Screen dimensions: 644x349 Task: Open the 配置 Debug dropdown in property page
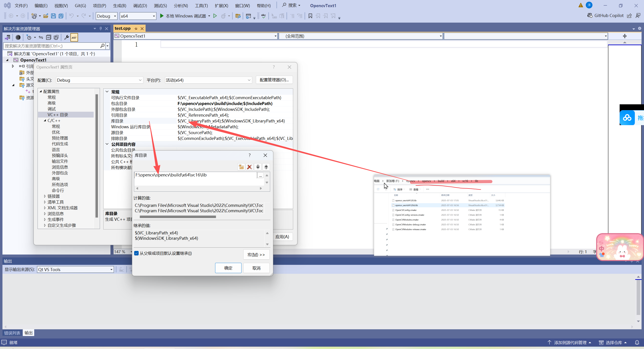coord(100,80)
